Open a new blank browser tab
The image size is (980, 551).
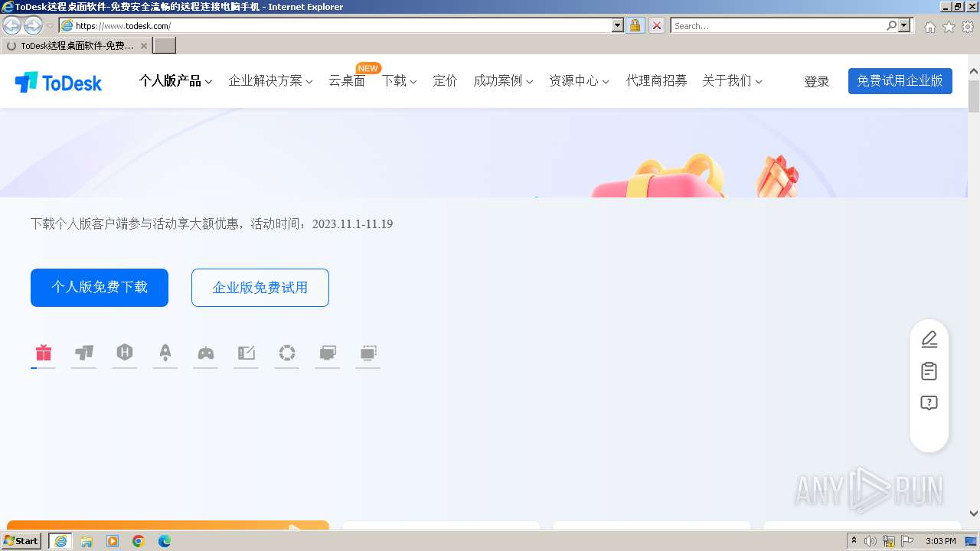(165, 46)
